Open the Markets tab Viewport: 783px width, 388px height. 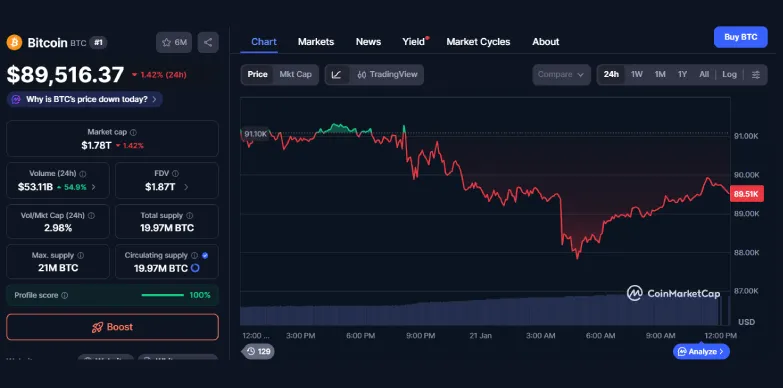pos(316,42)
